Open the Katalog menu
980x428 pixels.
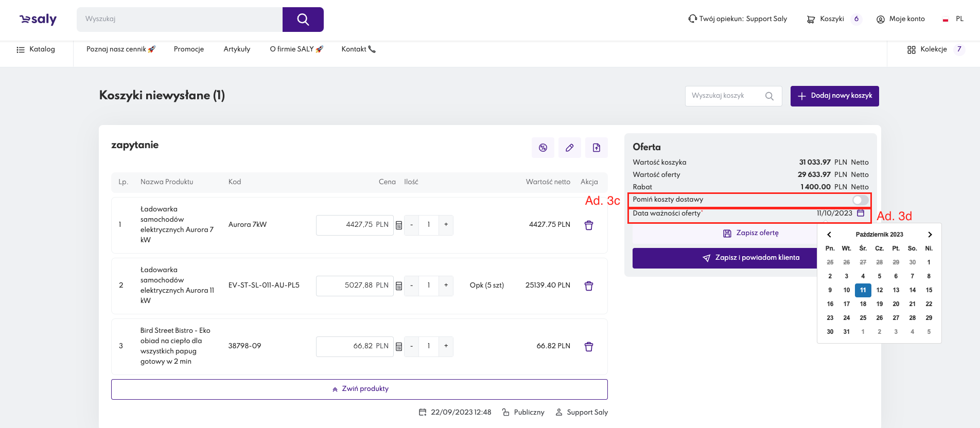click(36, 49)
